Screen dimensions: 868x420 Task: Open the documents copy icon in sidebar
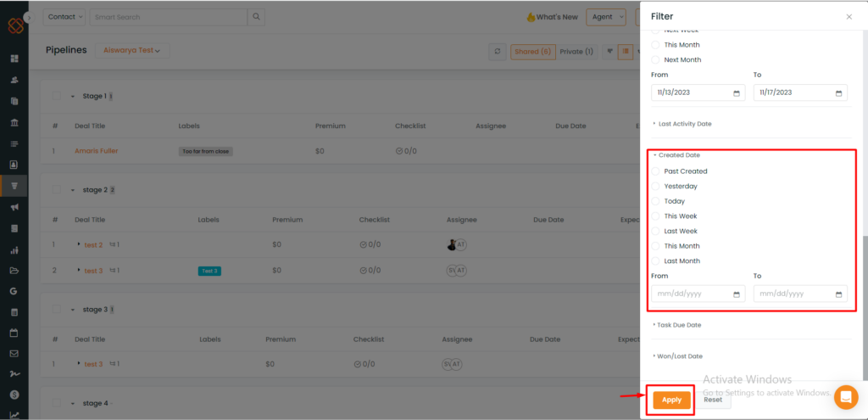pos(14,101)
